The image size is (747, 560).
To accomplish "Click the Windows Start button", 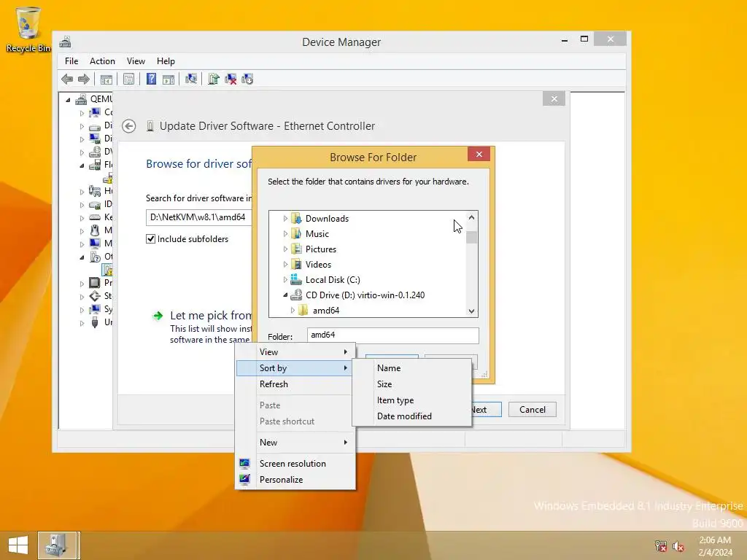I will point(18,545).
